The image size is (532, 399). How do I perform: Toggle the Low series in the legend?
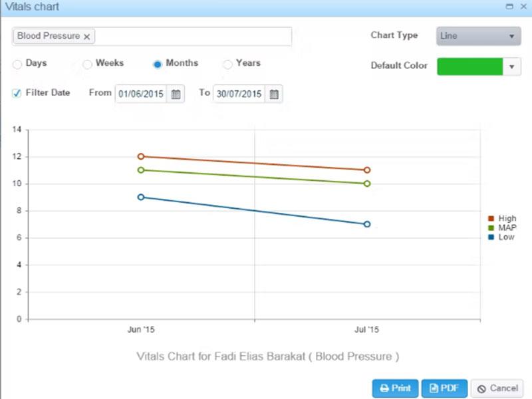coord(501,237)
